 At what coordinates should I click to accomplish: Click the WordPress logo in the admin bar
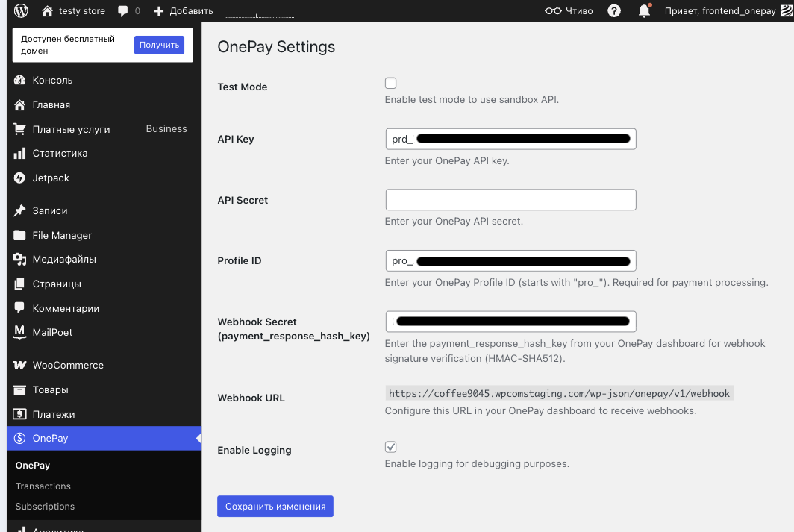point(20,10)
